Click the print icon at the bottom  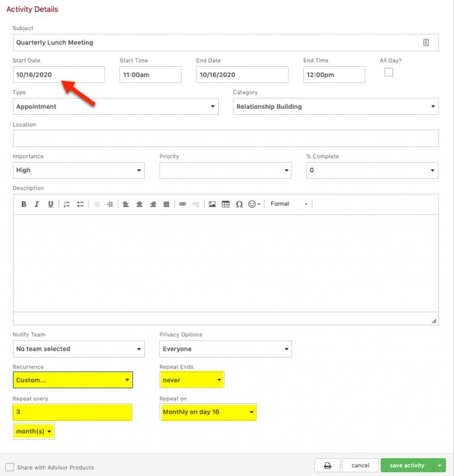(327, 465)
